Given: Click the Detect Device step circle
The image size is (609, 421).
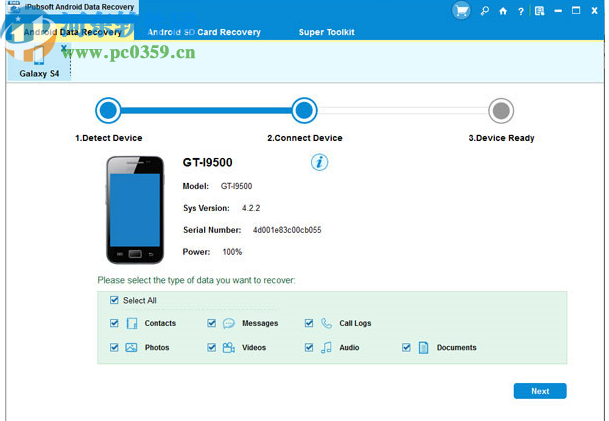Looking at the screenshot, I should pyautogui.click(x=108, y=110).
